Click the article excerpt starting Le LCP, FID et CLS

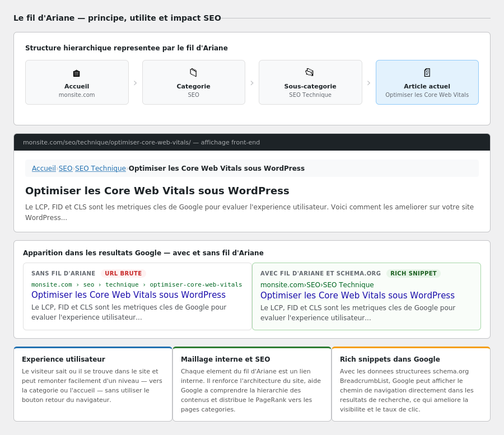(x=249, y=212)
